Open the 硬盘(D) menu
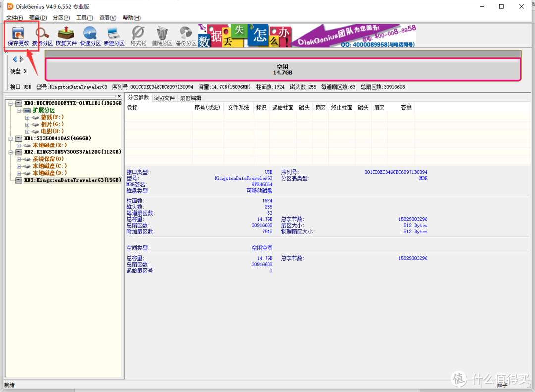535x392 pixels. [x=38, y=18]
